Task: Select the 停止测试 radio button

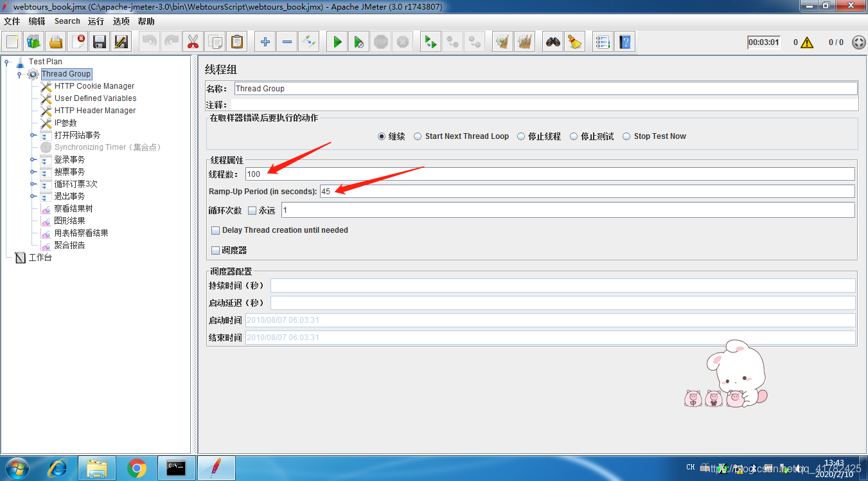Action: point(574,136)
